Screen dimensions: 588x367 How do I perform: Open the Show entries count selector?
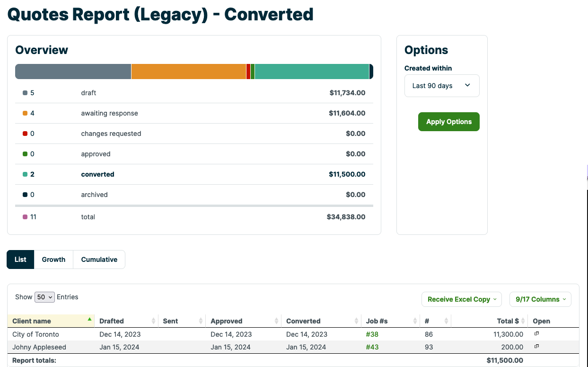[44, 297]
